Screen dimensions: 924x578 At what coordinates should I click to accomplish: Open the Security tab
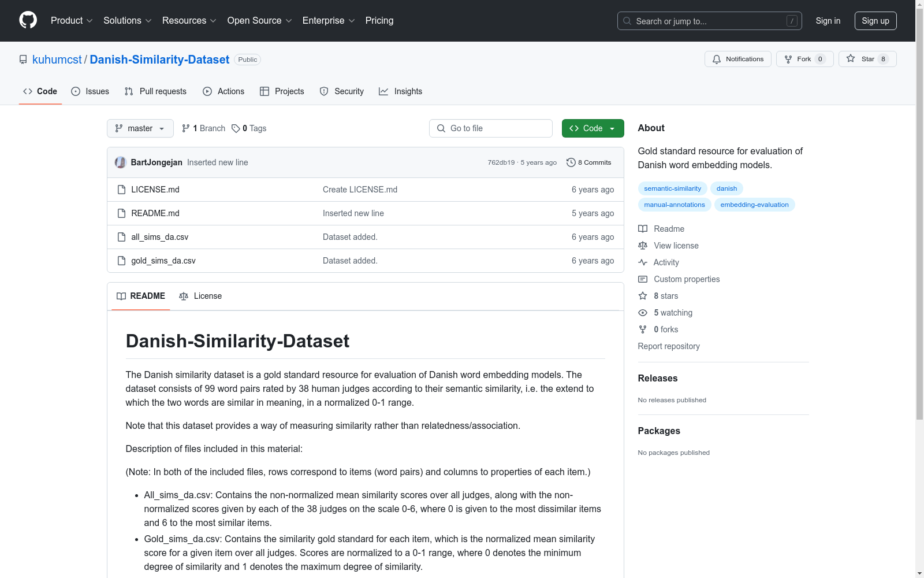[342, 91]
